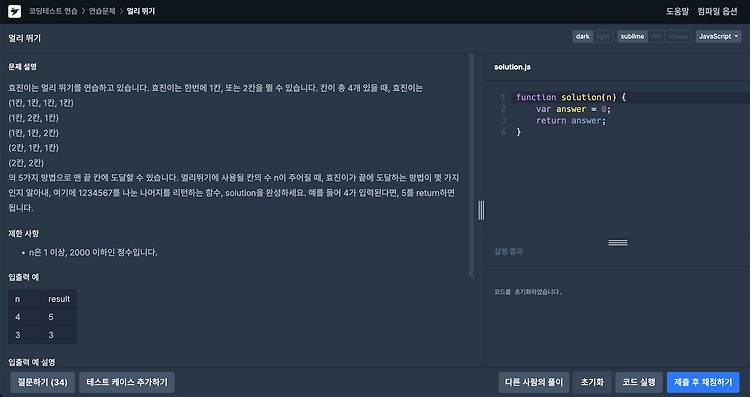Click the Programmers bird logo icon
Image resolution: width=750 pixels, height=397 pixels.
pos(14,11)
